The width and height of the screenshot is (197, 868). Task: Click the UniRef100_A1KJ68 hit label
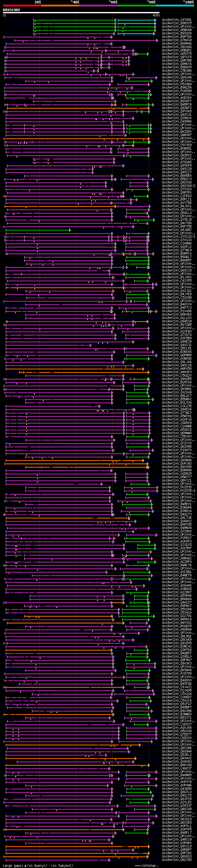(x=177, y=728)
